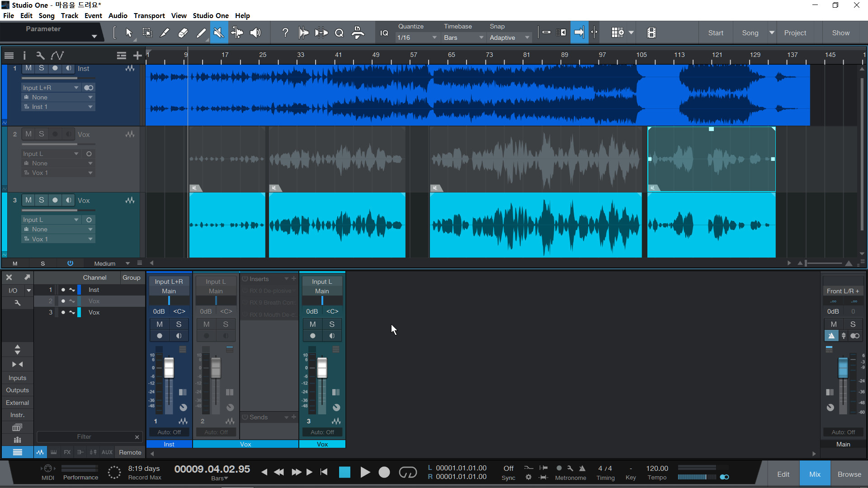Open the Project page

click(795, 33)
